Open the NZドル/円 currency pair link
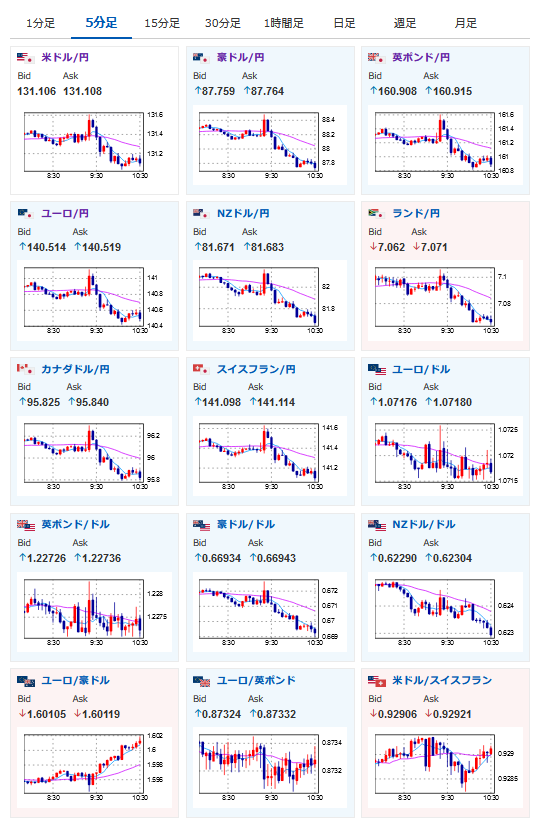535x824 pixels. point(243,213)
